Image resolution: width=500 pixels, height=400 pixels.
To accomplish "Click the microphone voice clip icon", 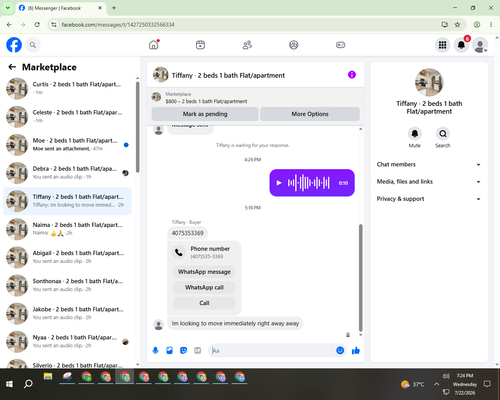I will [155, 350].
